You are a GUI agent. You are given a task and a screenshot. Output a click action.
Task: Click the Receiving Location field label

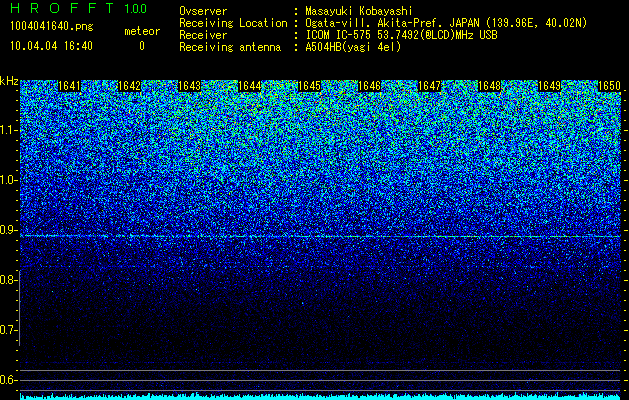233,23
